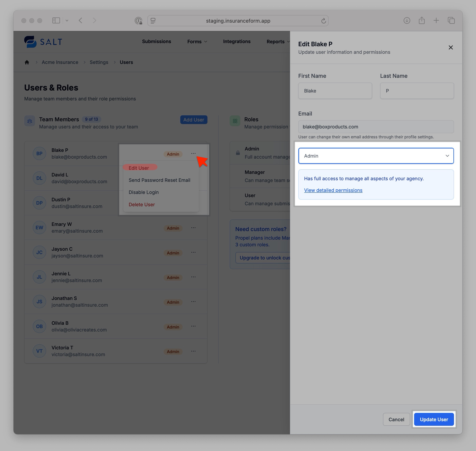Select Send Password Reset Email option

[x=159, y=180]
